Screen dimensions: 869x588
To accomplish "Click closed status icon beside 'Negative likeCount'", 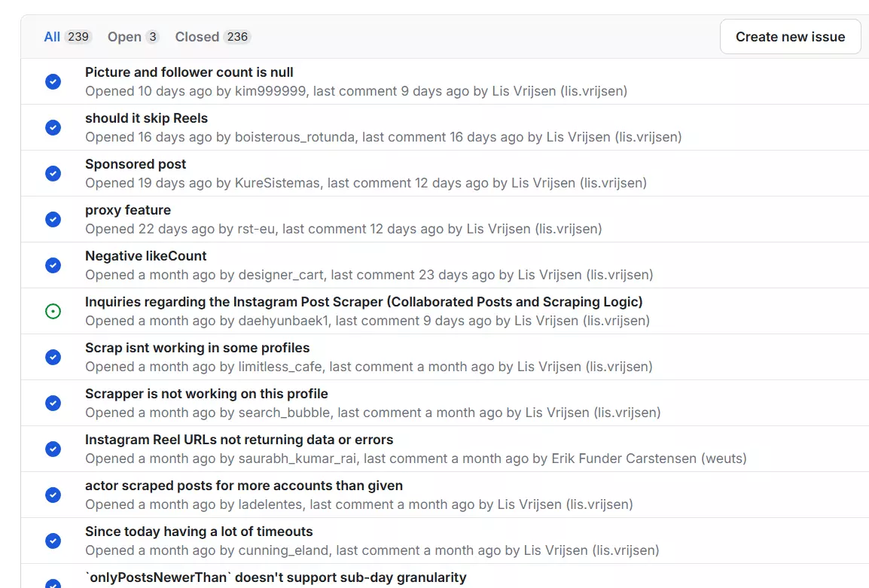I will tap(53, 265).
